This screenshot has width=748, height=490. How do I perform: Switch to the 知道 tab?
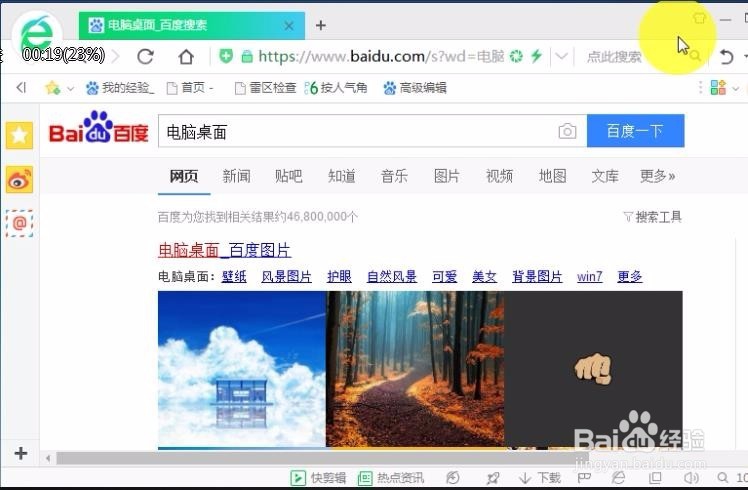[342, 176]
